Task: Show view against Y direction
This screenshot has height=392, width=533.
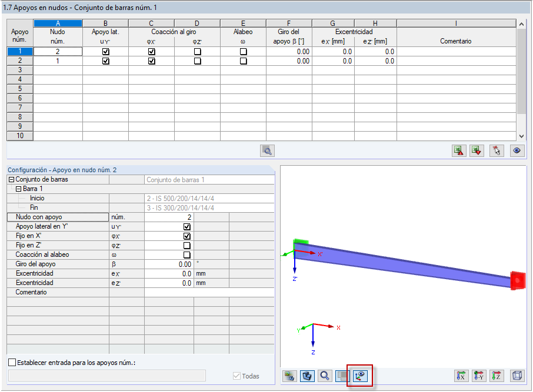Action: (x=479, y=376)
